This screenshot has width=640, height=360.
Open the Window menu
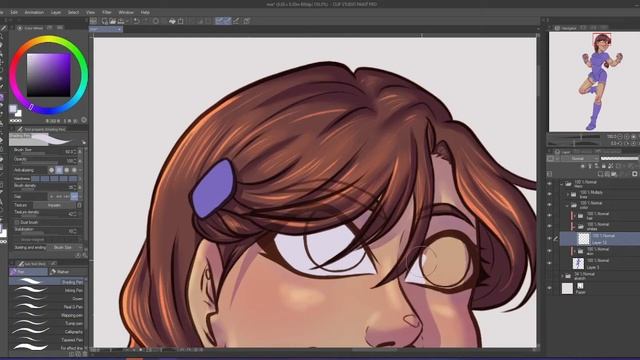coord(126,12)
